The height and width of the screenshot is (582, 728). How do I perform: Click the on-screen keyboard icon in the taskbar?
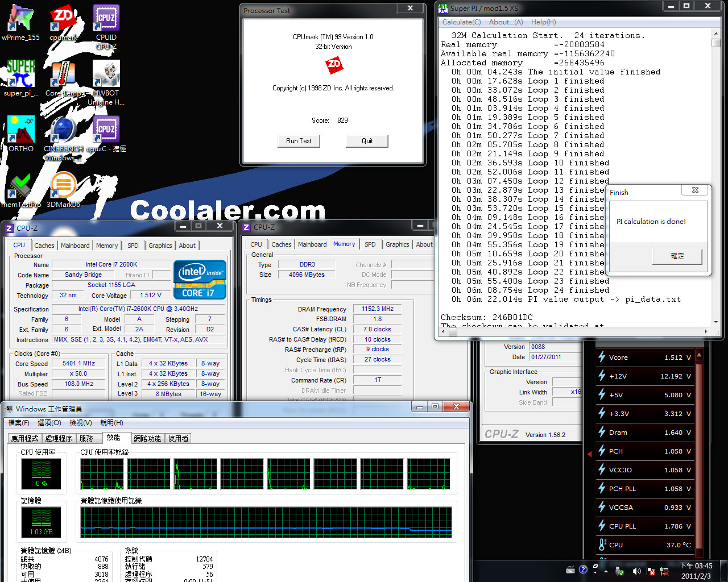[570, 569]
